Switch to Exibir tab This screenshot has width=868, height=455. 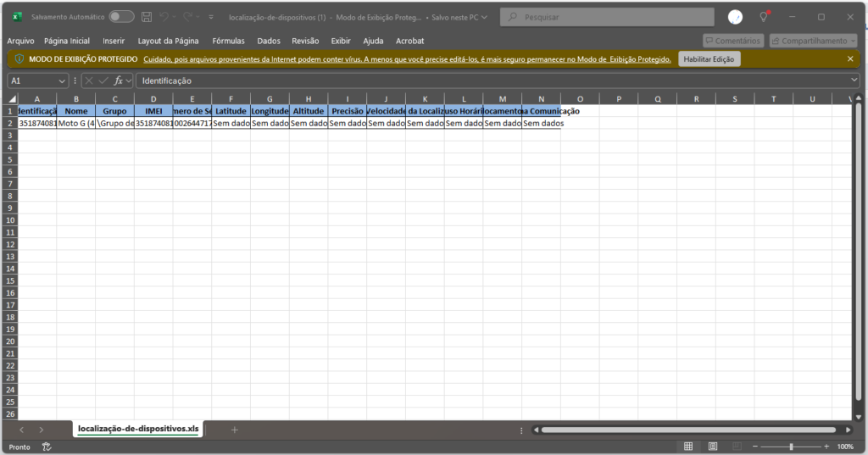[x=341, y=41]
